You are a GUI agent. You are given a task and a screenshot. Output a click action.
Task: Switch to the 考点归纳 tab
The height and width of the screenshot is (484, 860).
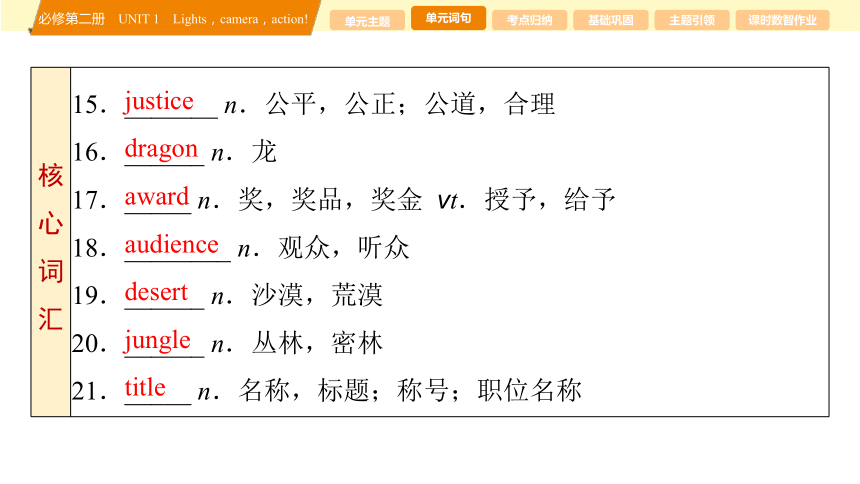point(529,21)
